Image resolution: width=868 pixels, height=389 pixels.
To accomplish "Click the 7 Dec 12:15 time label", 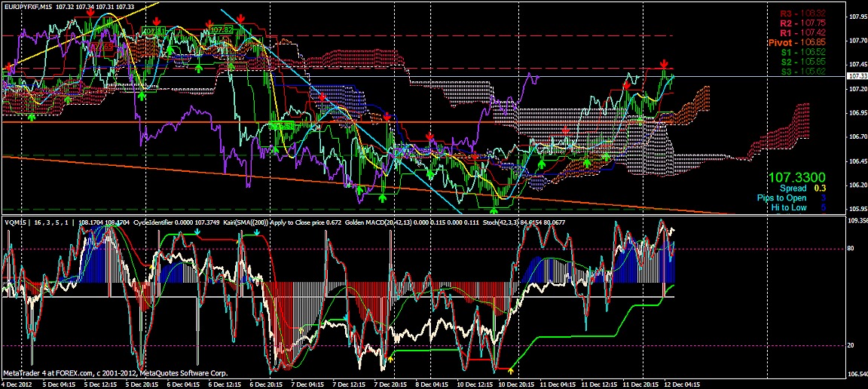I will click(x=350, y=384).
